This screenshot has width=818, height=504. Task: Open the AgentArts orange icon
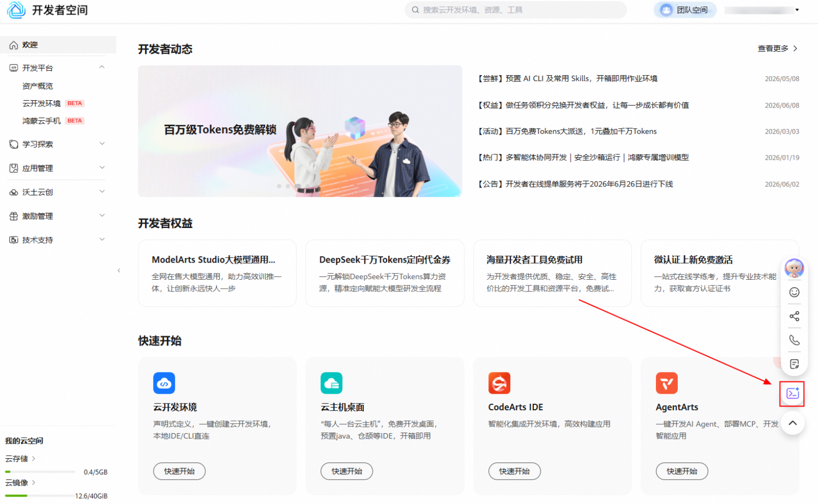coord(667,383)
